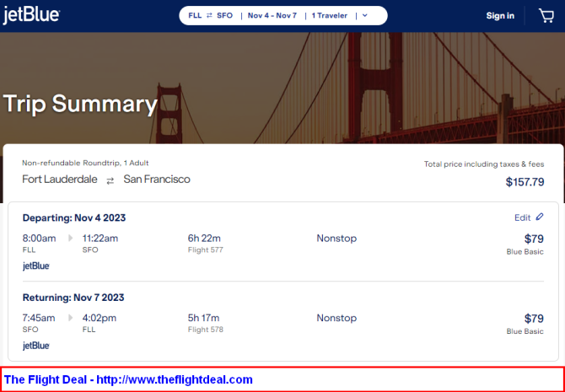
Task: Click arrival time 11:22am
Action: click(x=100, y=239)
